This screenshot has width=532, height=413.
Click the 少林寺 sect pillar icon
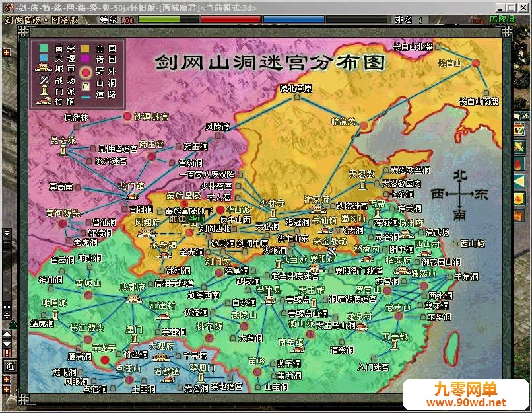tap(273, 213)
